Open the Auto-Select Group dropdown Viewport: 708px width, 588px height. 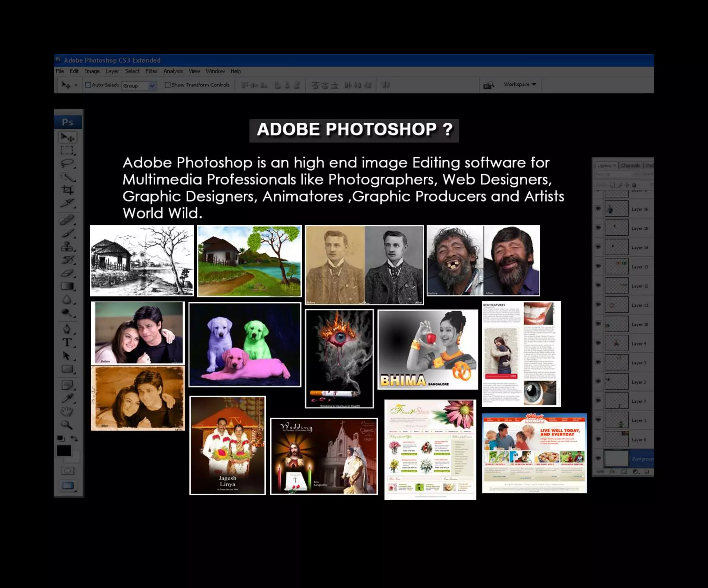point(139,85)
